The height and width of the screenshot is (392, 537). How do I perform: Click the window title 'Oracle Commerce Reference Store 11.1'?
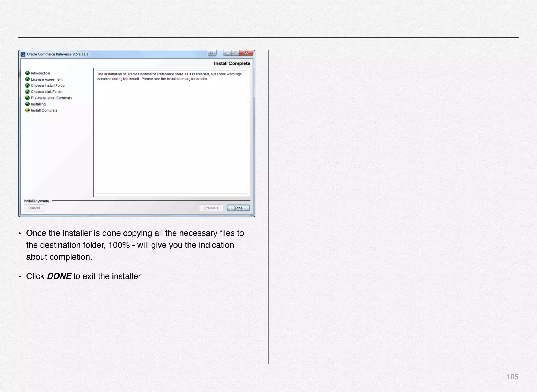pos(57,54)
